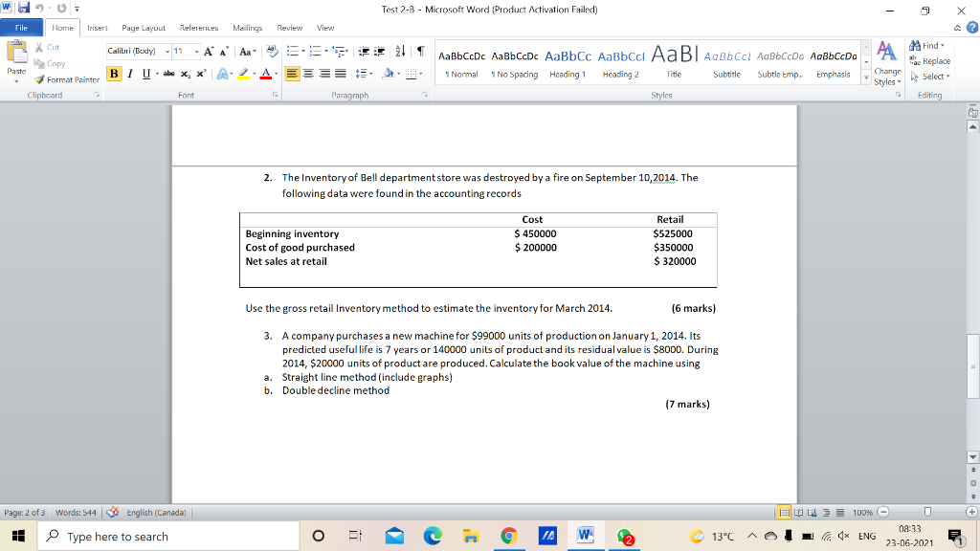Select the Strikethrough formatting icon

(167, 73)
